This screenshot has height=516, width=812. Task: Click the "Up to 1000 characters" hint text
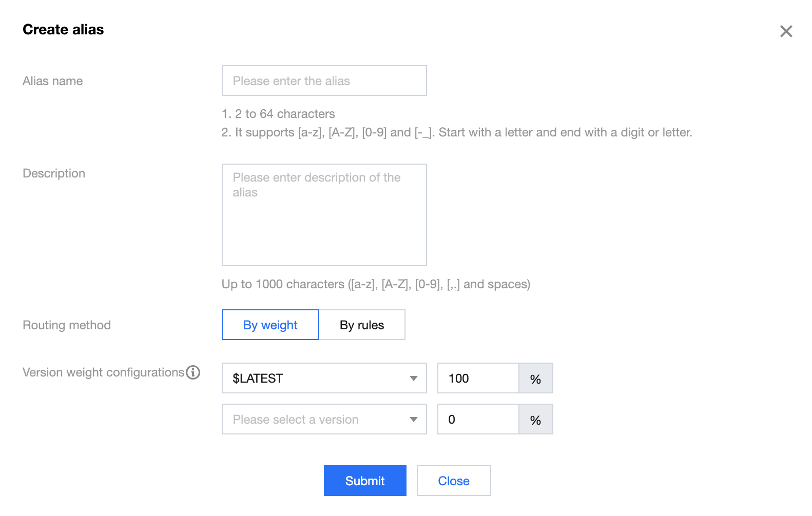[x=376, y=284]
